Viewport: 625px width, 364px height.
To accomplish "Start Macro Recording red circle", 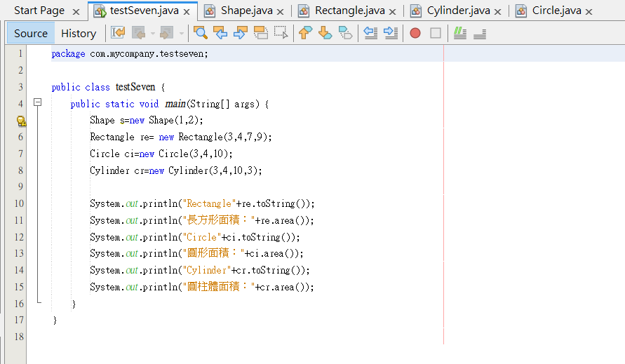I will 415,33.
